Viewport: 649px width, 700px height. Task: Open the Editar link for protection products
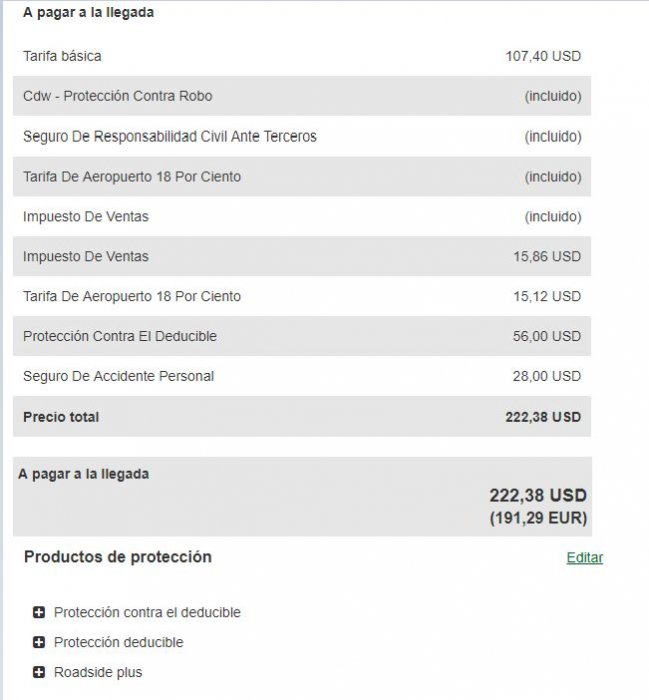click(584, 558)
